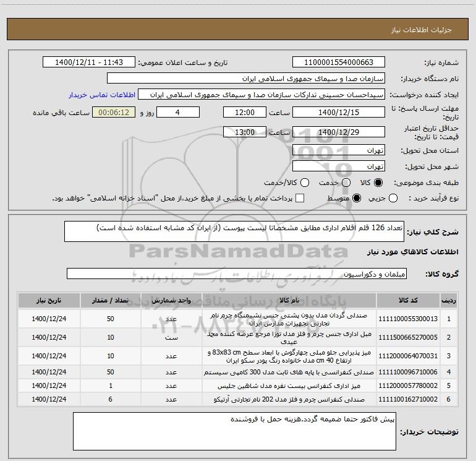Image resolution: width=476 pixels, height=461 pixels.
Task: Select product code 1111500665270005
Action: coord(408,337)
